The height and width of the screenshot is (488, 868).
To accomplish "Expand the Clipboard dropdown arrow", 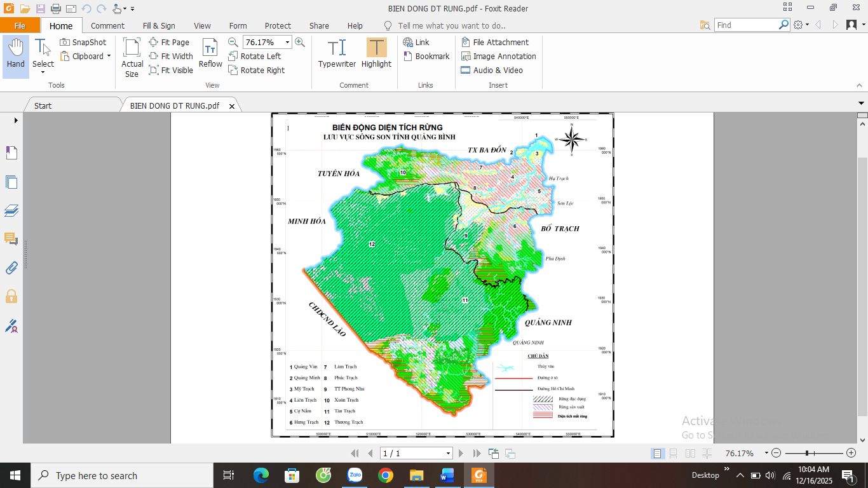I will (109, 56).
